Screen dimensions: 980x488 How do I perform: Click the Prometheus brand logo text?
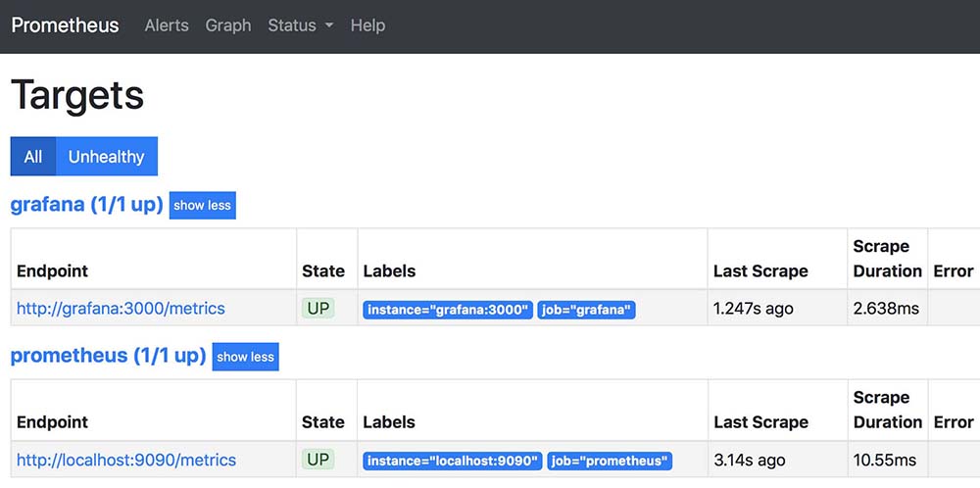pyautogui.click(x=65, y=25)
